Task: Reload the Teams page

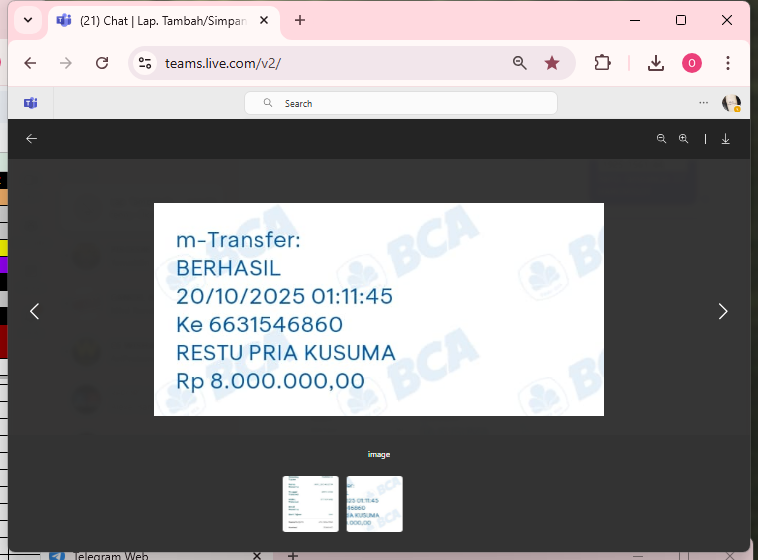Action: click(102, 63)
